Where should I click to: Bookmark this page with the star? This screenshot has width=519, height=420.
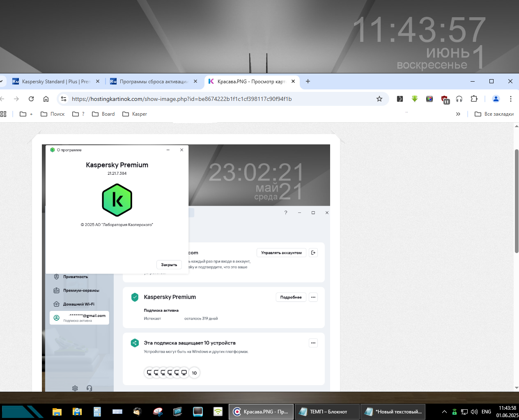379,99
